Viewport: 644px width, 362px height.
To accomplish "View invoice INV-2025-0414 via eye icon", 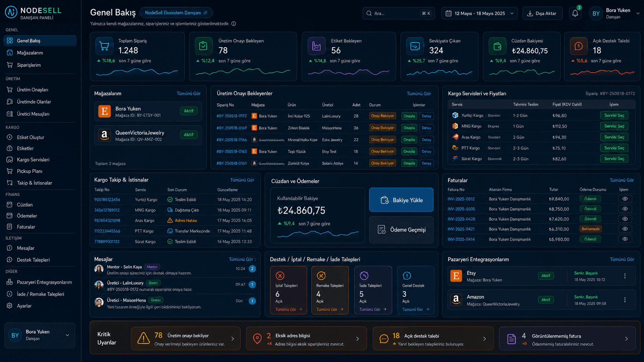I will point(625,239).
